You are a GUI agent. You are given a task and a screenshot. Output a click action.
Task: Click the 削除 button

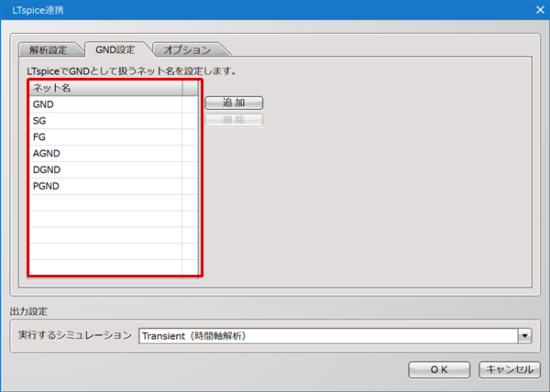pos(234,120)
